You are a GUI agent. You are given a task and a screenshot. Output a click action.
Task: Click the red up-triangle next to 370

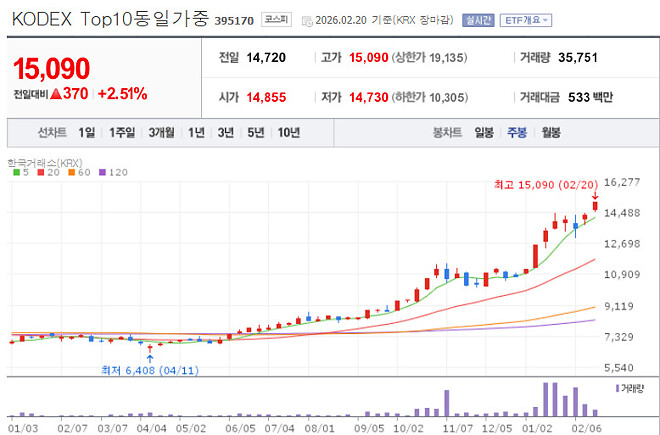56,93
